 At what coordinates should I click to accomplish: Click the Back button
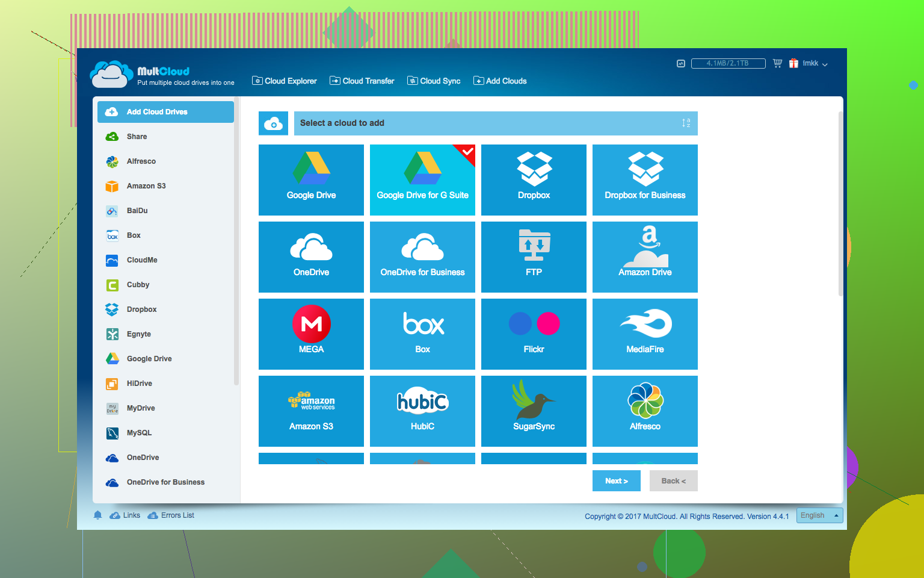click(674, 481)
